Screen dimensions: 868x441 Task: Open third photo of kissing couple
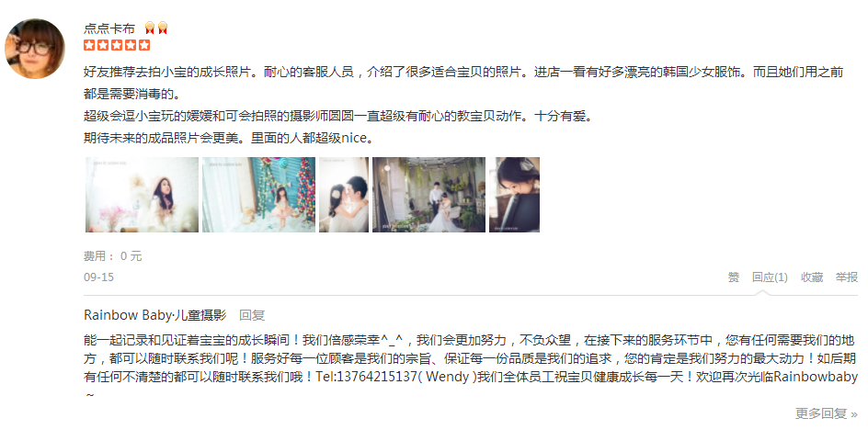pyautogui.click(x=344, y=195)
